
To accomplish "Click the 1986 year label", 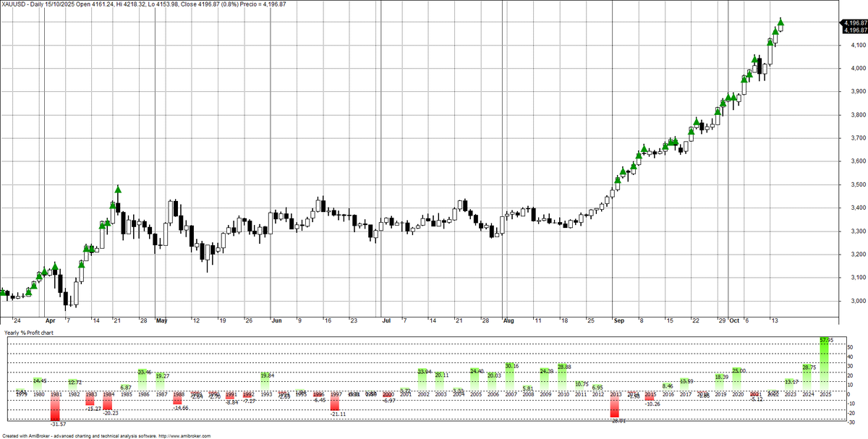I will pyautogui.click(x=143, y=394).
